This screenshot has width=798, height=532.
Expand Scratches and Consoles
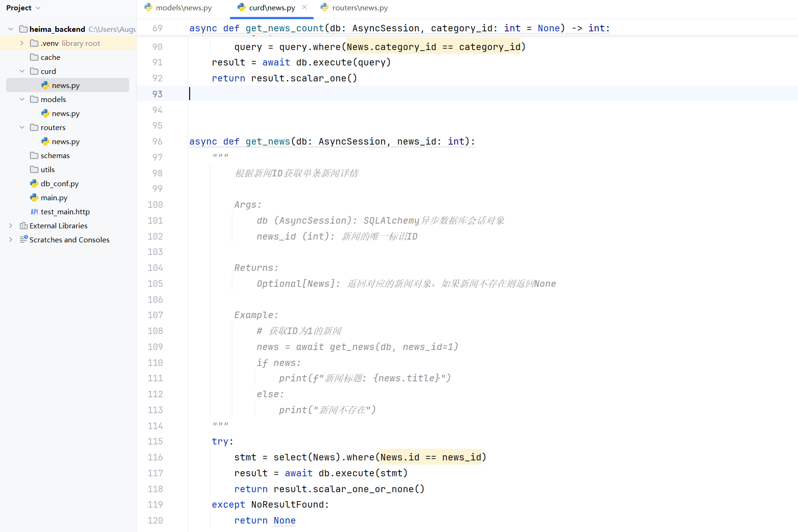pyautogui.click(x=10, y=240)
